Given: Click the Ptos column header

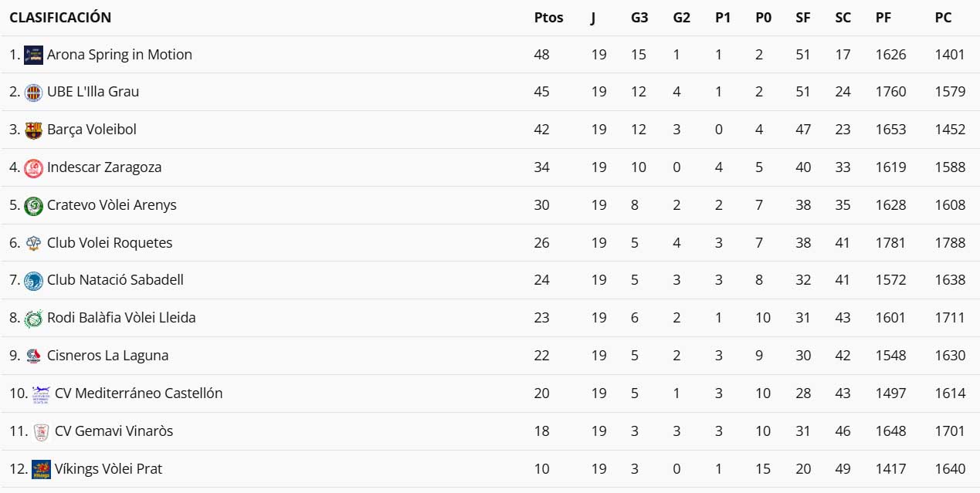Looking at the screenshot, I should [548, 18].
